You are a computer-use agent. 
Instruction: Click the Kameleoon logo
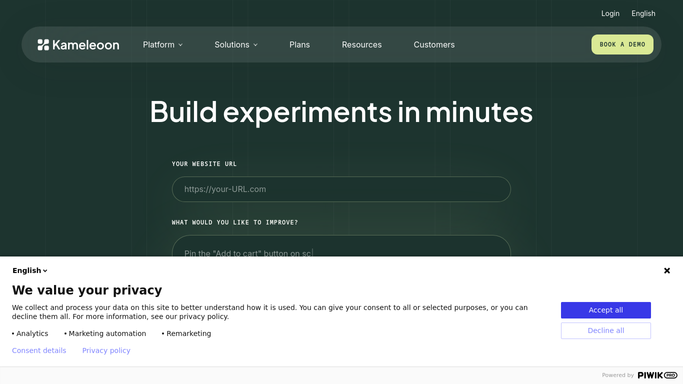pos(78,44)
